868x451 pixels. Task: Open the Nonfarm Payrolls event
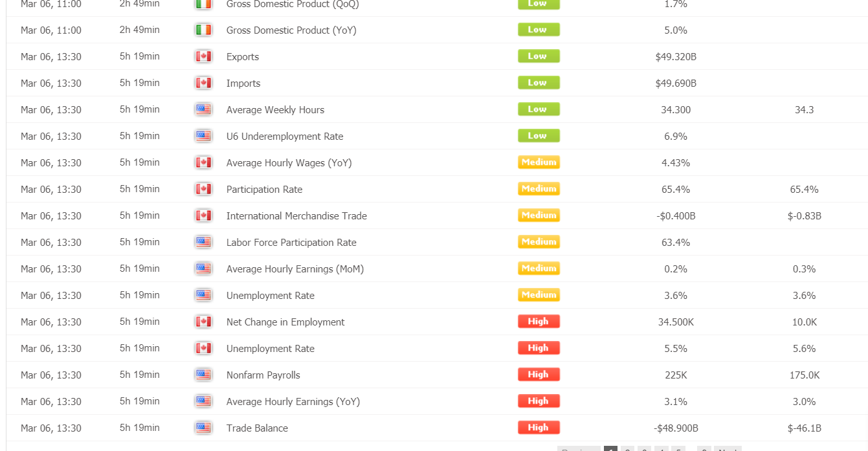click(263, 375)
